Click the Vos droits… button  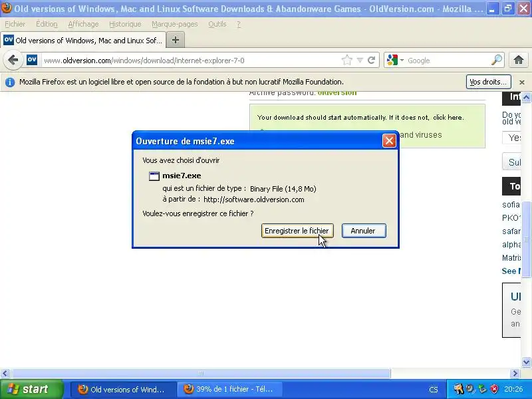coord(488,82)
